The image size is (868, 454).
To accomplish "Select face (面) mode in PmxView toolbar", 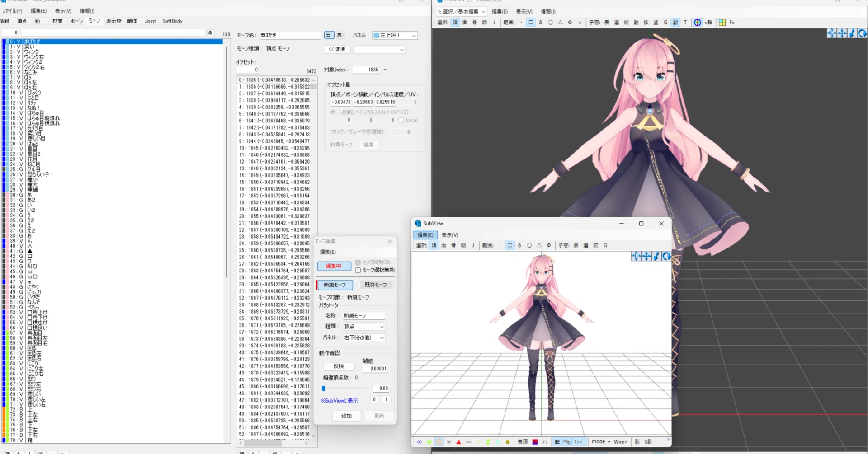I will 465,22.
